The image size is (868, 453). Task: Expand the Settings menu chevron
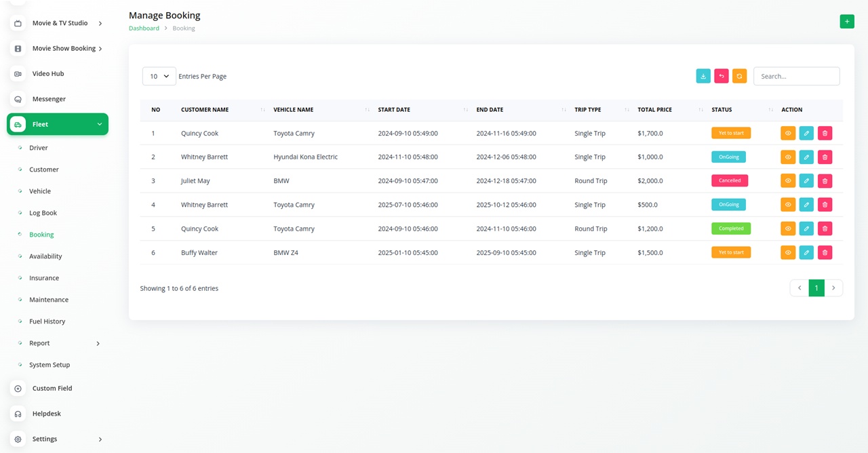pos(100,439)
